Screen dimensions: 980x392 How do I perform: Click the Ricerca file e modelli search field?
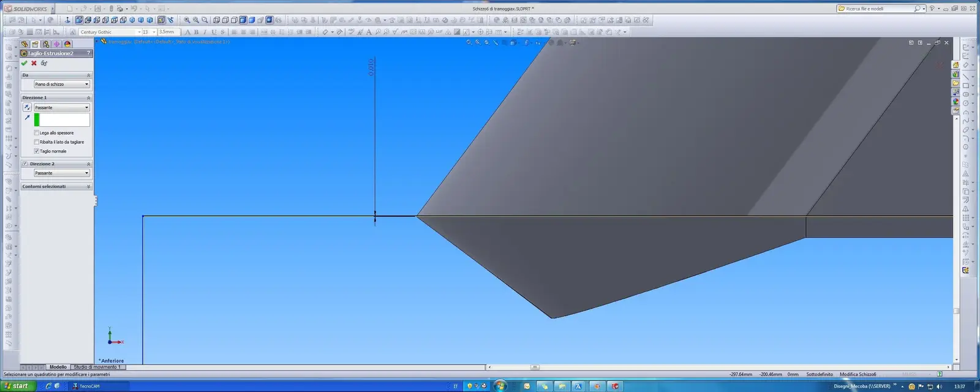[x=880, y=9]
